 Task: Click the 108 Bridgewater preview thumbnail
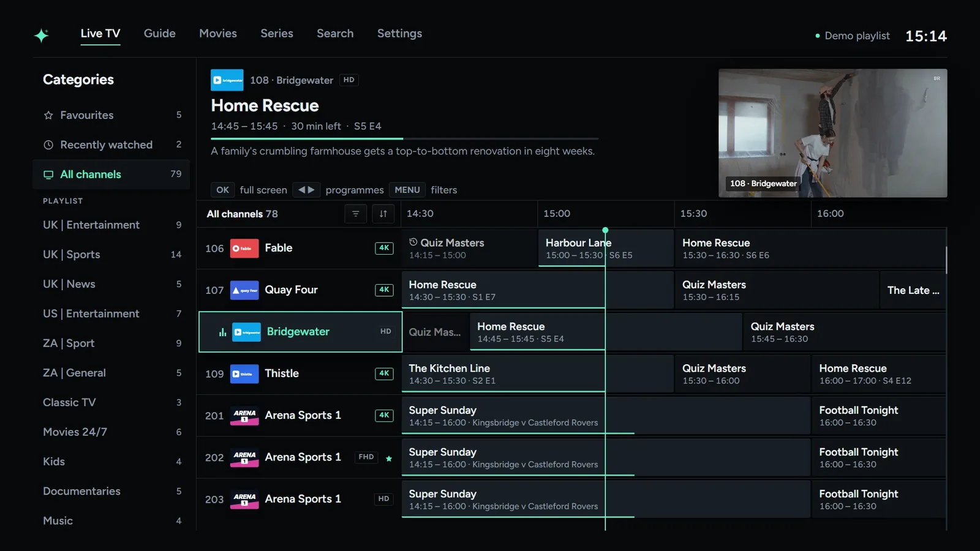tap(832, 133)
